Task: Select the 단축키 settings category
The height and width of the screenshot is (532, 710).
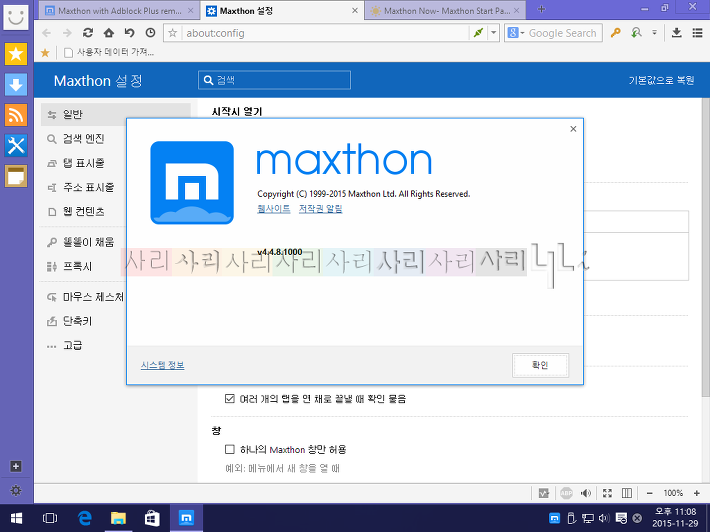Action: [x=77, y=321]
